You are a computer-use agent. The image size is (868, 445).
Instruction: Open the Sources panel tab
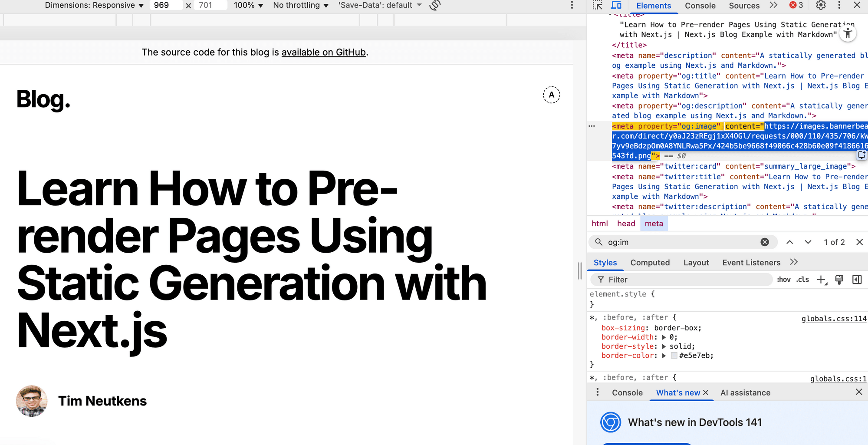click(744, 6)
